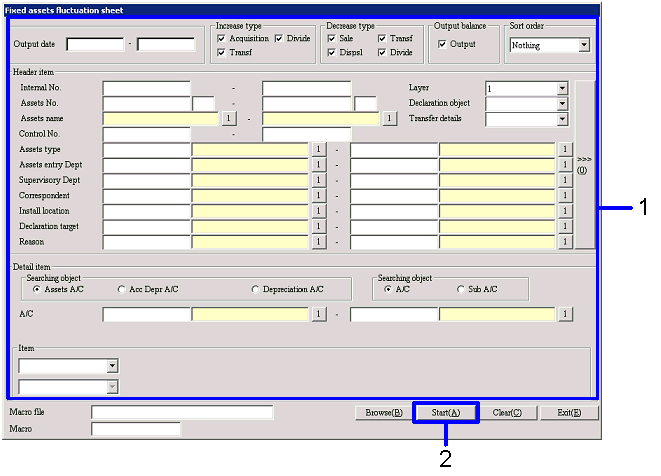Open first lookup for A/C row
This screenshot has height=476, width=661.
pyautogui.click(x=319, y=314)
